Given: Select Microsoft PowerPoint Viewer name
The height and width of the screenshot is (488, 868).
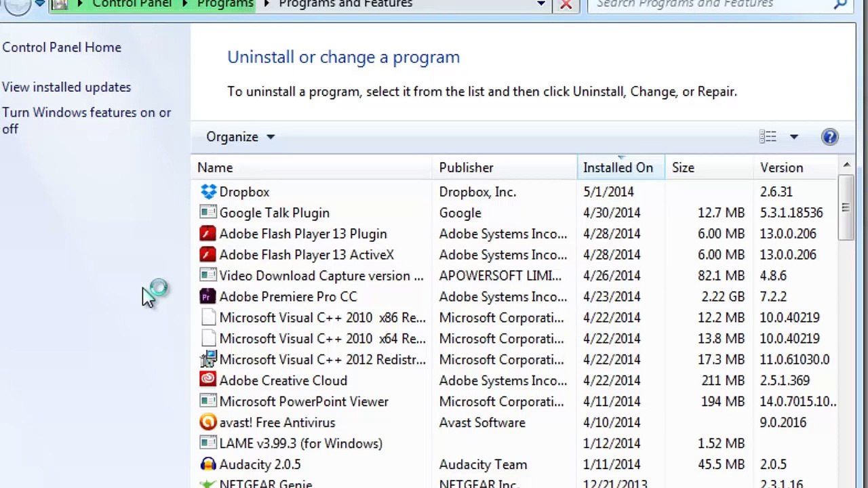Looking at the screenshot, I should [x=304, y=402].
